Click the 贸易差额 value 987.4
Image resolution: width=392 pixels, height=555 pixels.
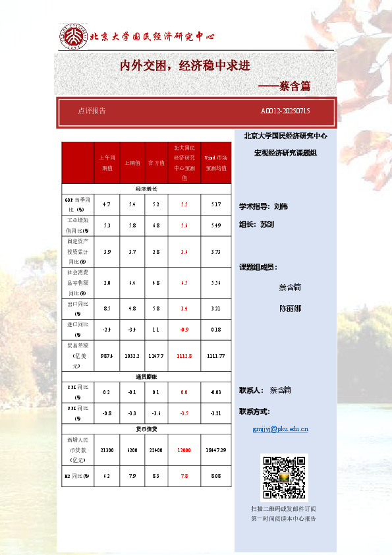click(x=107, y=356)
